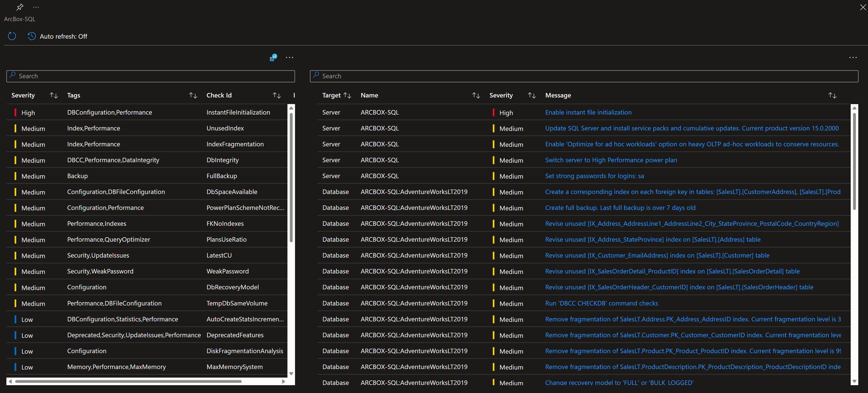
Task: Open 'Enable instant file initialization' link
Action: click(x=588, y=112)
